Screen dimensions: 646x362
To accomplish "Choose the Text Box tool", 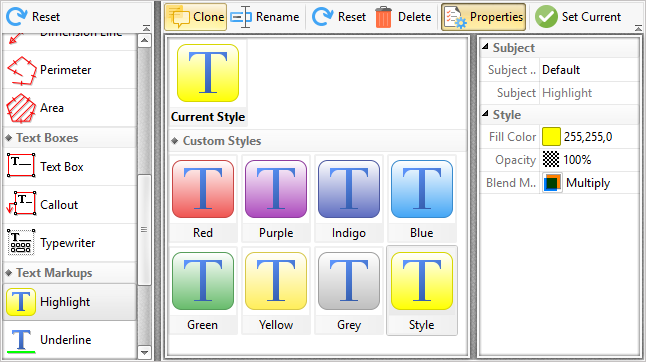I will click(69, 166).
